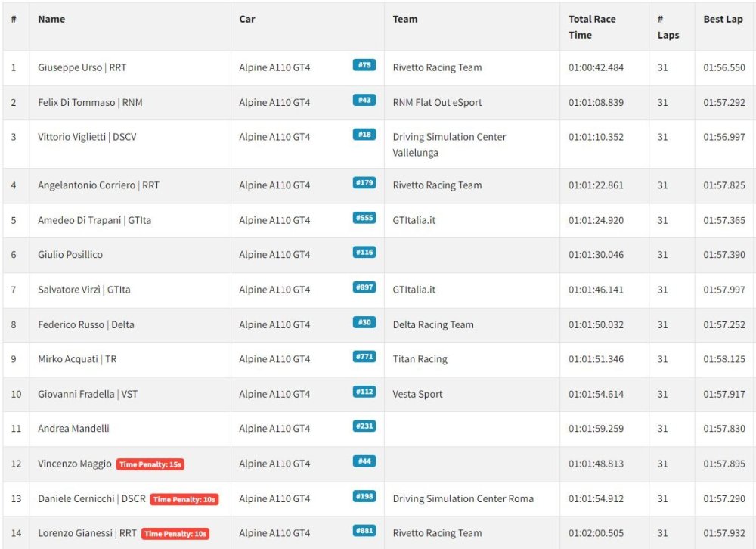Click the Best Lap column header
The height and width of the screenshot is (549, 756).
723,20
